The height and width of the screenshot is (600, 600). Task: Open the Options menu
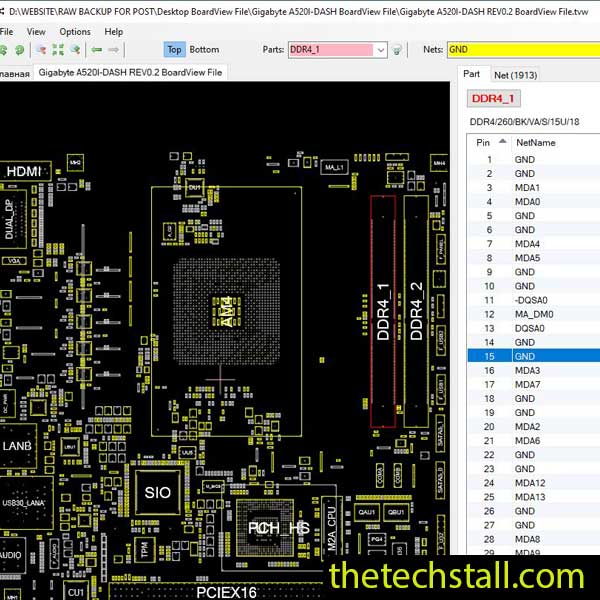tap(75, 32)
